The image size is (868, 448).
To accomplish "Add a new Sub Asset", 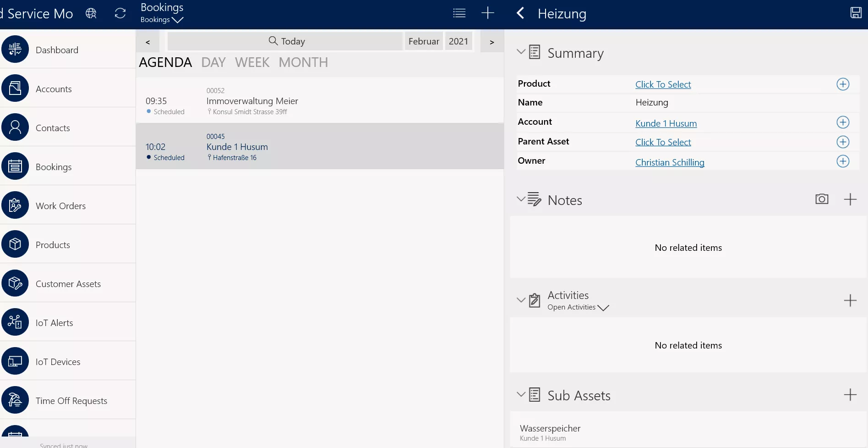I will (x=850, y=395).
